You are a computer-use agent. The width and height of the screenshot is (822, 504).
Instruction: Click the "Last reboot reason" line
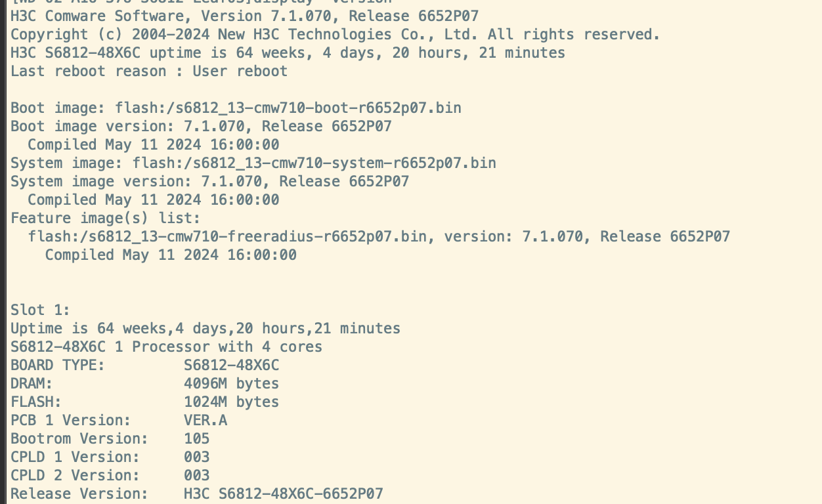coord(149,71)
